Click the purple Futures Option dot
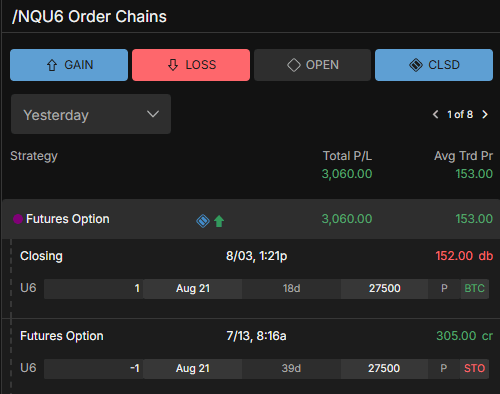The image size is (500, 394). (x=18, y=219)
